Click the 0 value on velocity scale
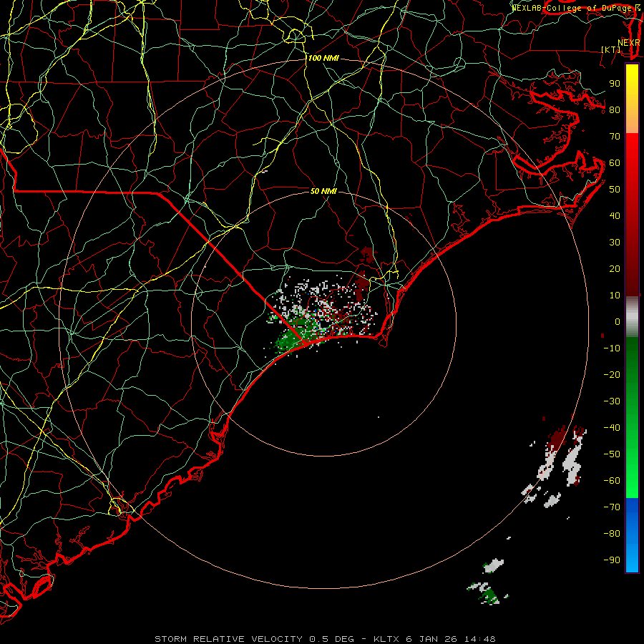The image size is (644, 644). (618, 322)
